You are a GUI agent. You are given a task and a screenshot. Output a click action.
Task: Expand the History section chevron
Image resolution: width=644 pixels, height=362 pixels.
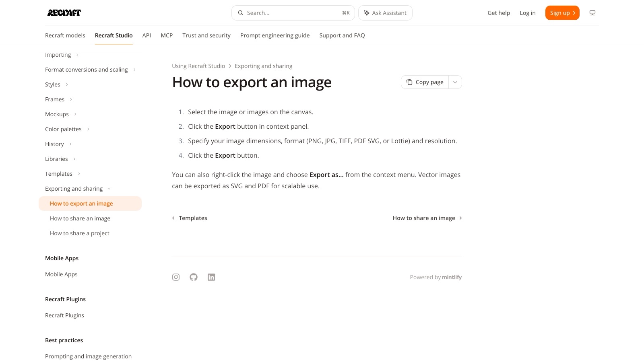70,144
